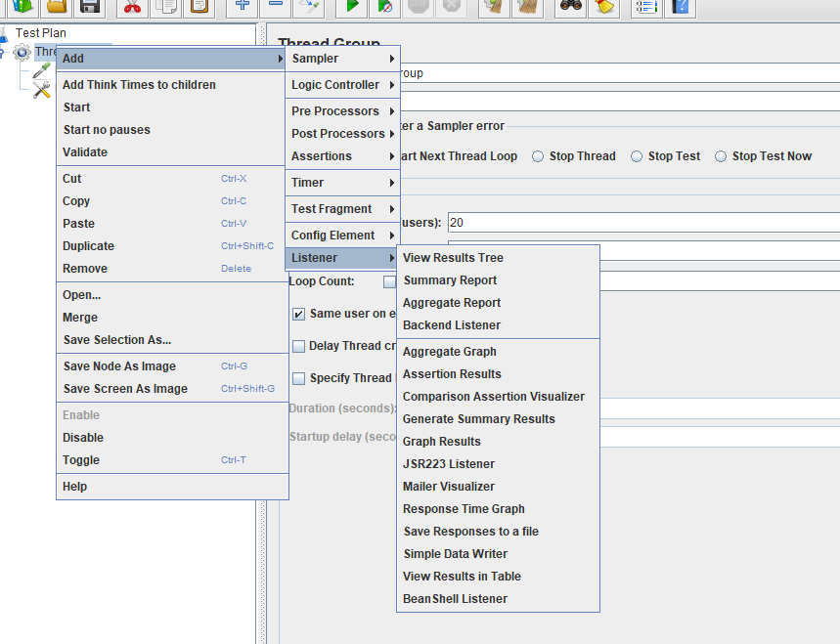
Task: Choose Assertion Results listener
Action: (498, 374)
